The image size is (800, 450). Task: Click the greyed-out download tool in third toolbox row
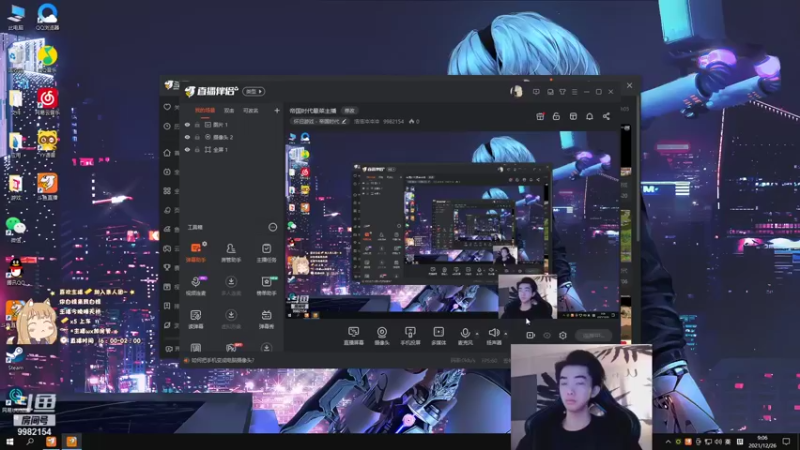point(231,319)
